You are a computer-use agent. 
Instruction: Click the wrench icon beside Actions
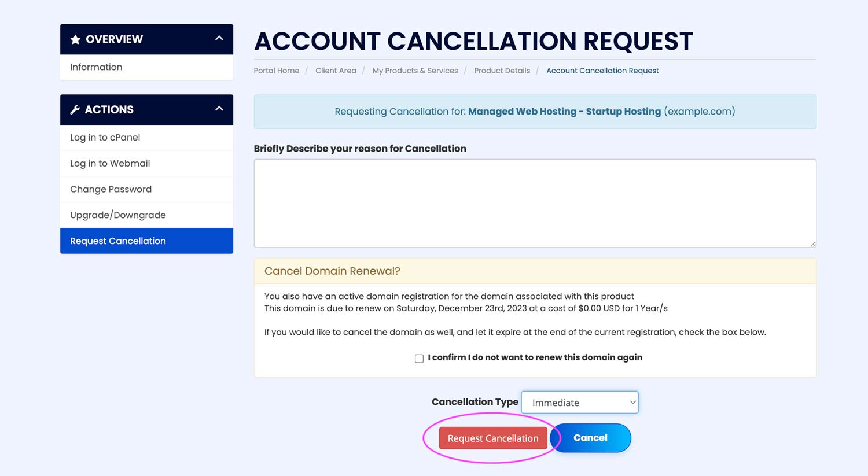tap(75, 110)
